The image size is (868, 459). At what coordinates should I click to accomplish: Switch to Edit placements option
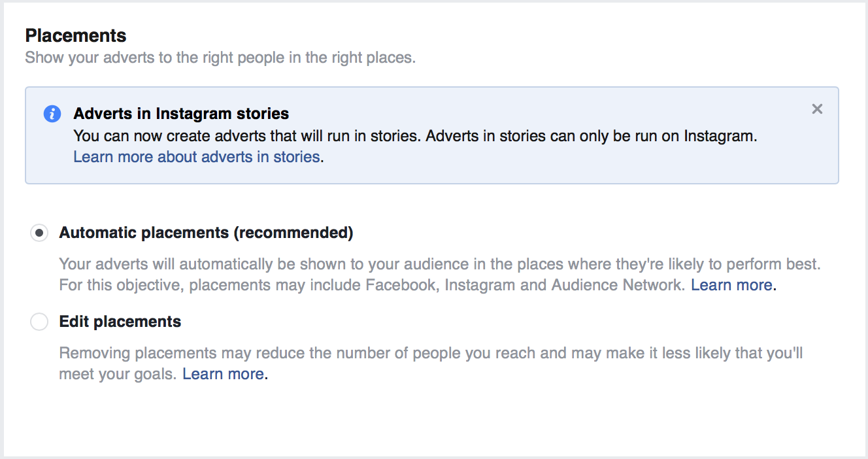pos(39,322)
